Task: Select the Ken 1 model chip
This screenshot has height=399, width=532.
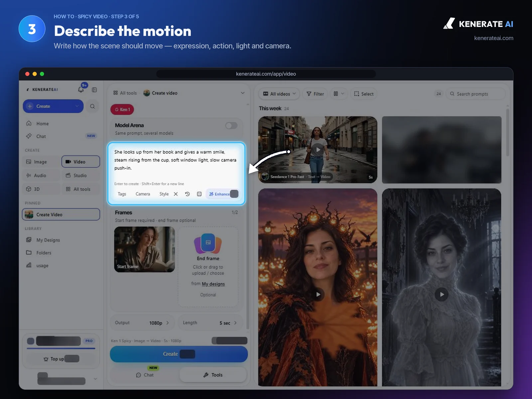Action: tap(122, 109)
